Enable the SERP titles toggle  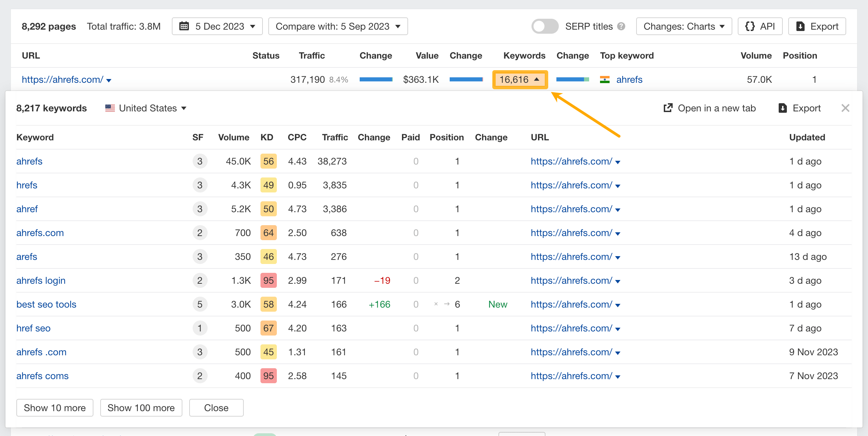544,26
